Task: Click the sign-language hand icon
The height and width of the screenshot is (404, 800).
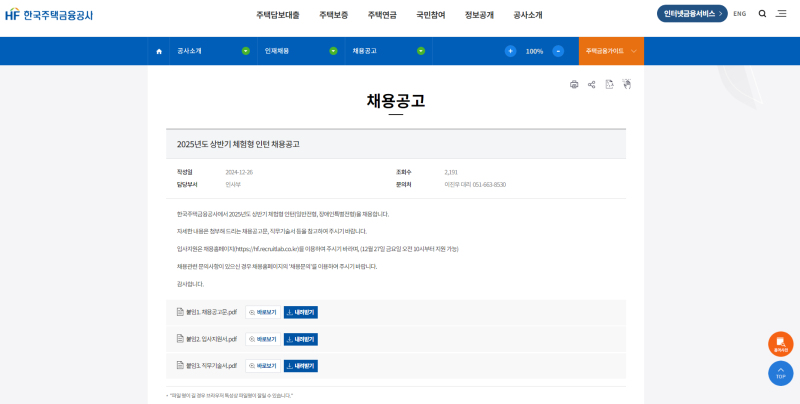Action: (627, 84)
